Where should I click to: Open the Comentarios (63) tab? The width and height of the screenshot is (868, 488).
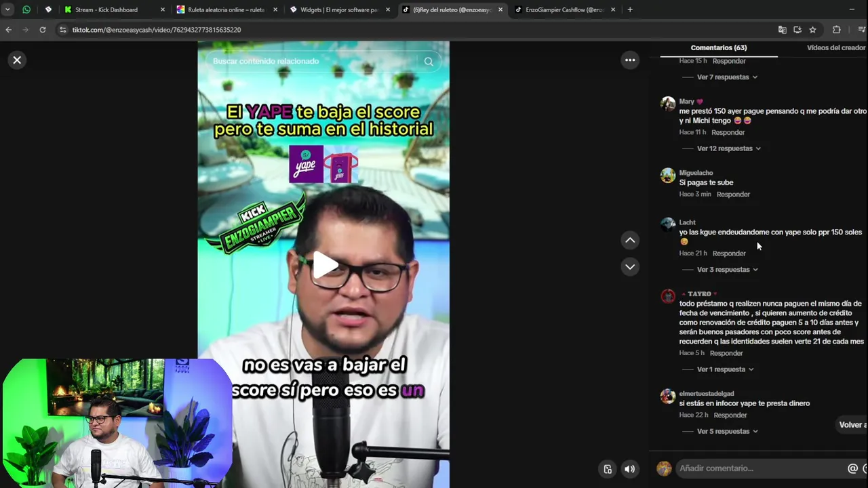(719, 47)
